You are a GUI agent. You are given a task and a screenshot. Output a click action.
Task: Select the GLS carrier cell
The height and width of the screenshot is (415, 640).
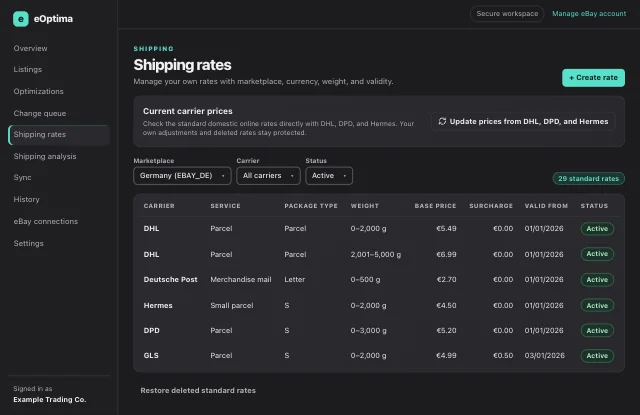pyautogui.click(x=151, y=355)
